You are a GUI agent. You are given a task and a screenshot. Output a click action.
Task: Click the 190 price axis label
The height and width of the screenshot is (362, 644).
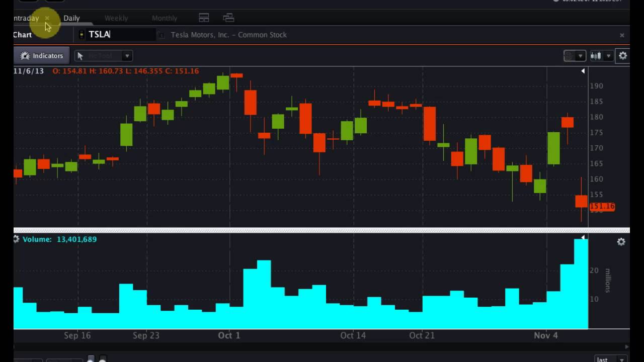[x=597, y=86]
